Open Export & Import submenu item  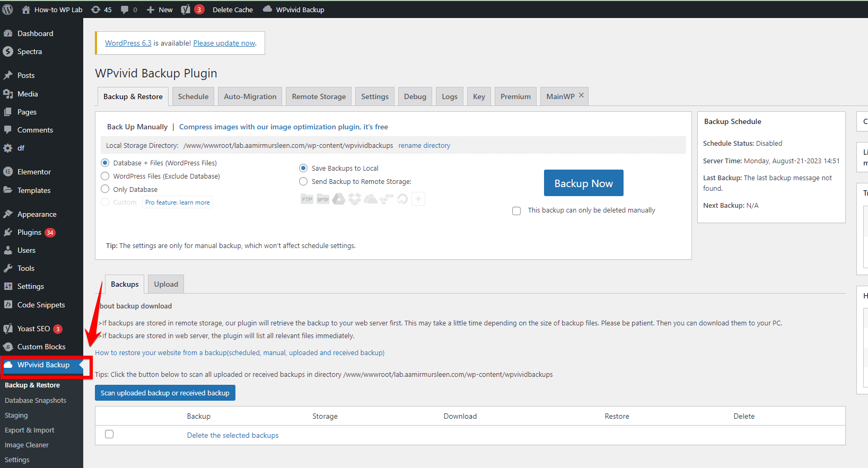point(30,430)
